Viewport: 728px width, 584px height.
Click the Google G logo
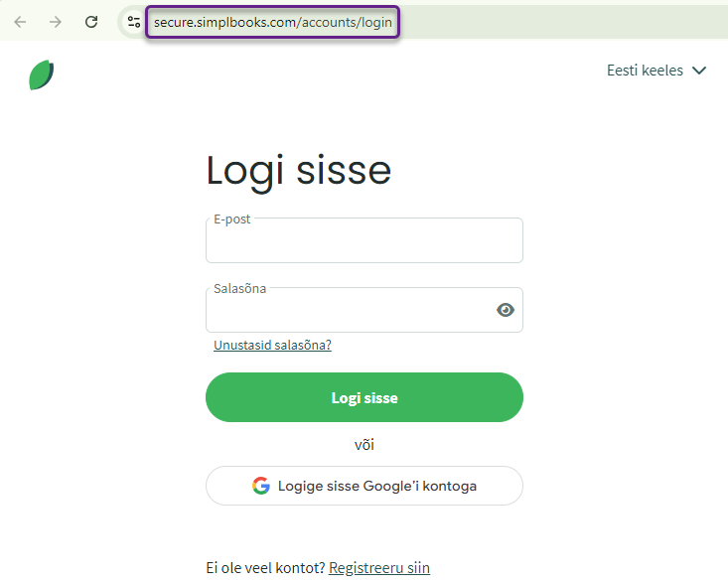click(x=261, y=486)
